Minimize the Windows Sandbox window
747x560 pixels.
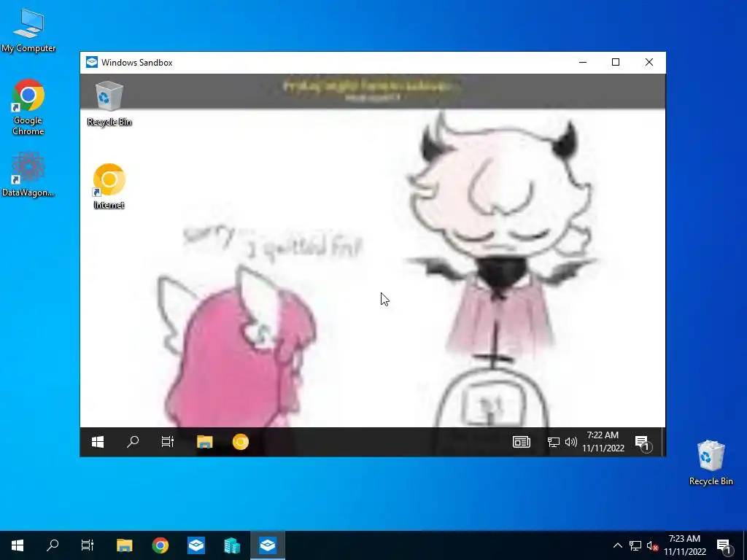pyautogui.click(x=583, y=63)
